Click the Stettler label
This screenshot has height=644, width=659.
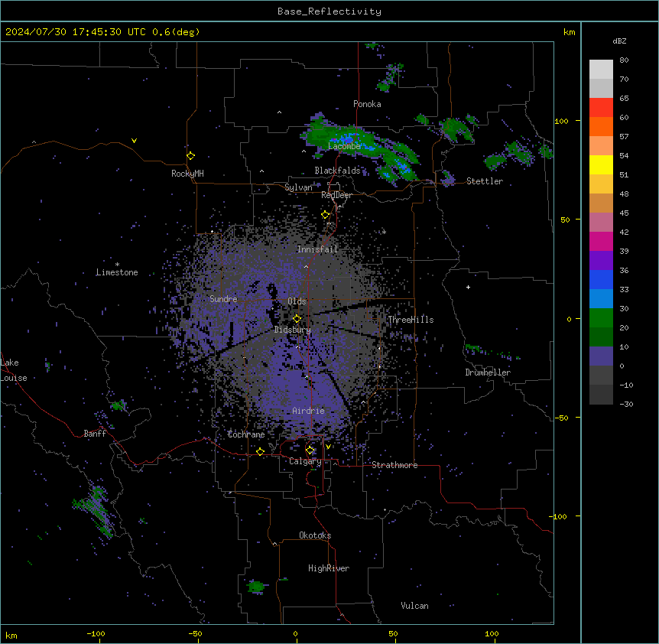[x=485, y=181]
